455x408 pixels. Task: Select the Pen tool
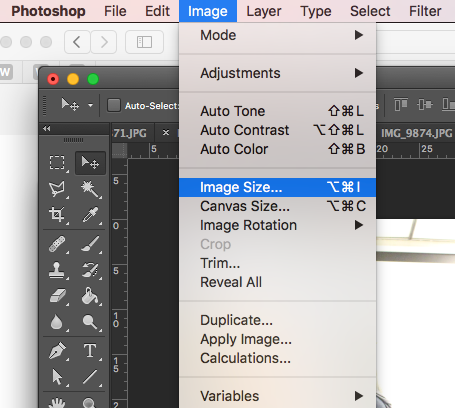point(57,351)
